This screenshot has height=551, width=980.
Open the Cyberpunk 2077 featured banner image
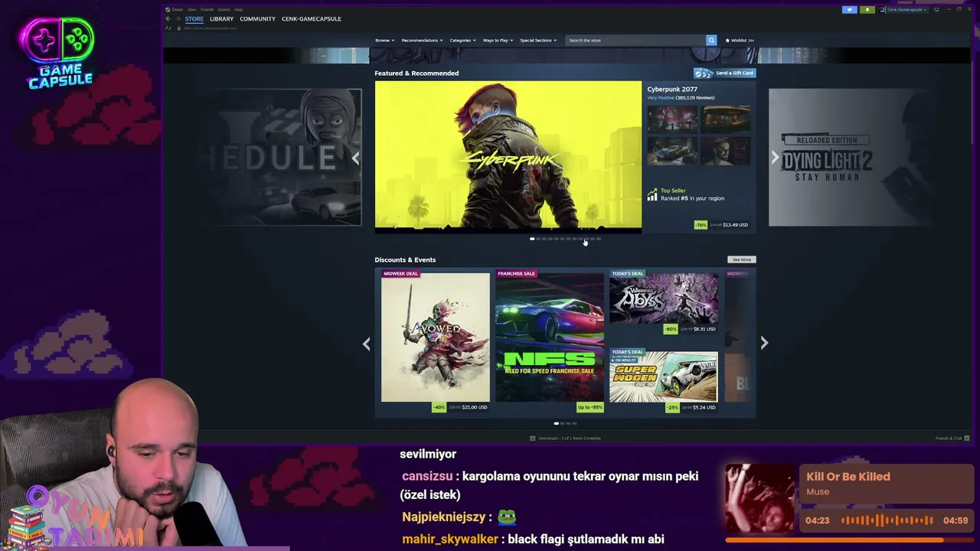508,155
